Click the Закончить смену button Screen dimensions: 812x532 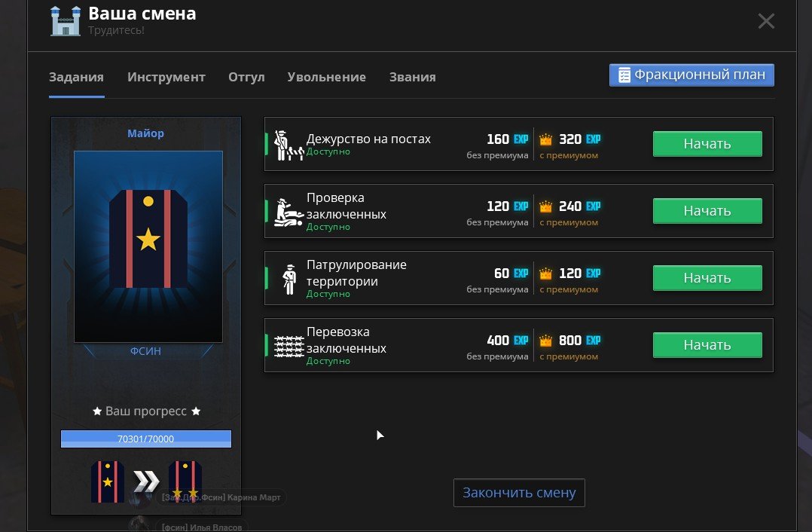coord(519,493)
